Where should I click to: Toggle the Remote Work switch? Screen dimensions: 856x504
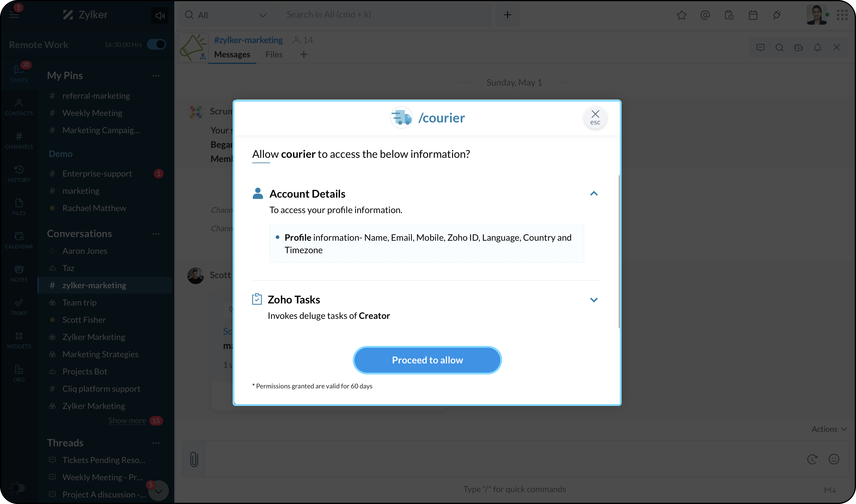pyautogui.click(x=156, y=45)
